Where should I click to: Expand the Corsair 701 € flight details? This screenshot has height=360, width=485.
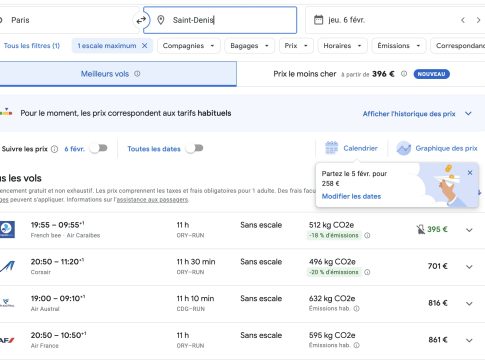pos(469,267)
